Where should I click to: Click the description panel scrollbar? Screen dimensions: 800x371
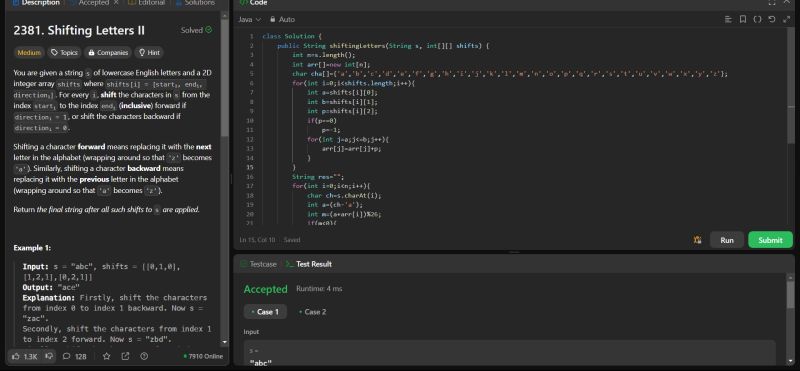tap(224, 78)
